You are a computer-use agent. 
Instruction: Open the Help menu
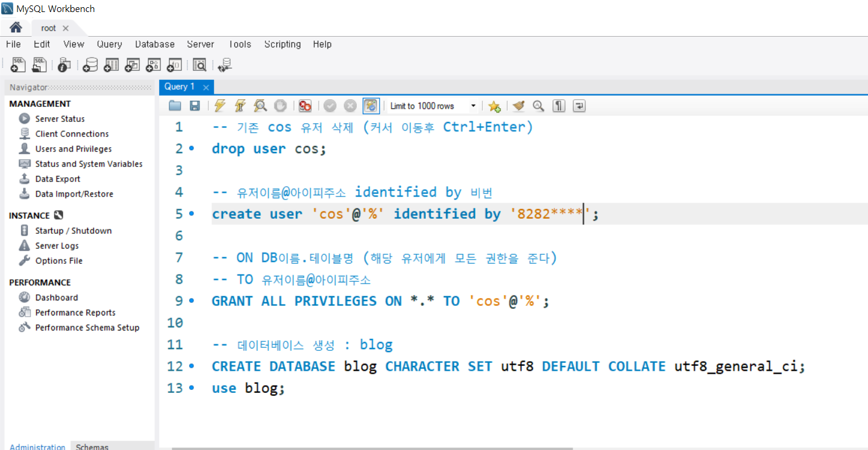click(322, 44)
